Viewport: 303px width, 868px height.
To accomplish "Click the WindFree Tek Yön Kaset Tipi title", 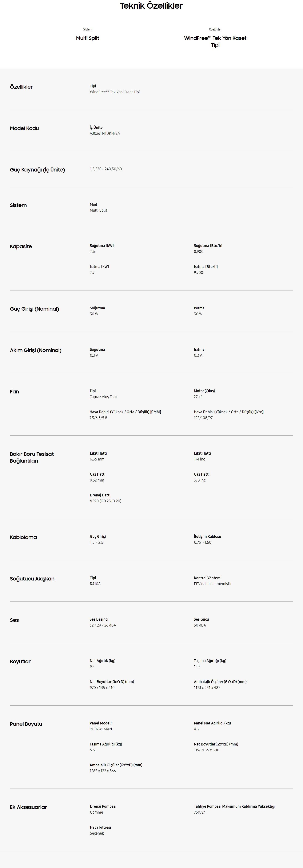I will [215, 41].
